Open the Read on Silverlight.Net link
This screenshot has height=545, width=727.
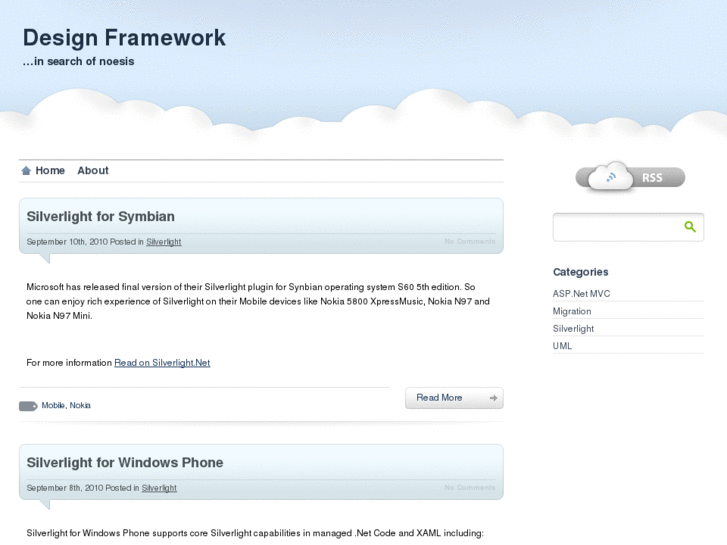tap(162, 363)
